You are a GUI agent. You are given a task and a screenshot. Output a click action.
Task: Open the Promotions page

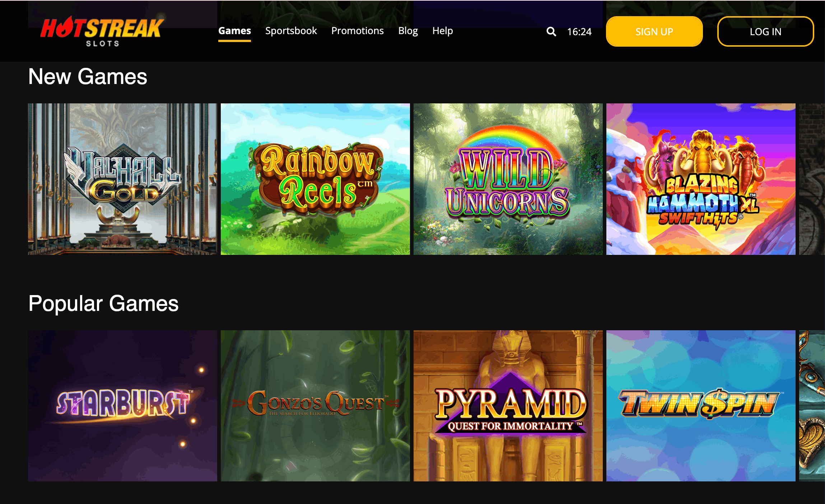[357, 31]
